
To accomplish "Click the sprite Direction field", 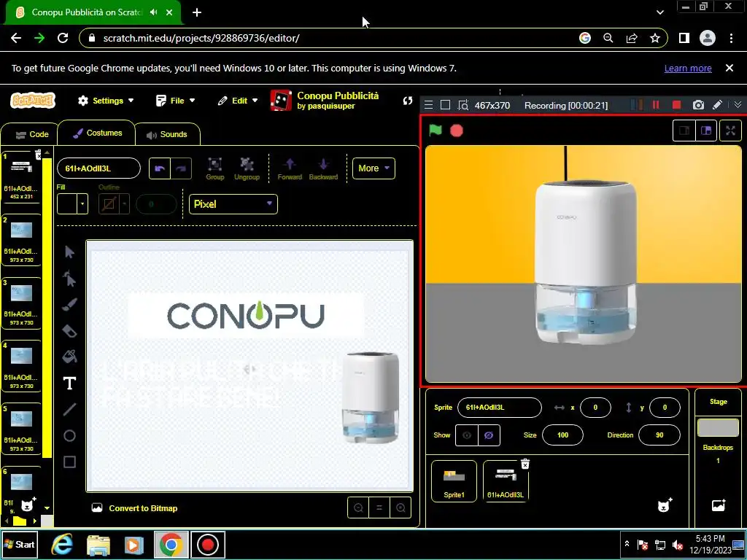I will 659,435.
